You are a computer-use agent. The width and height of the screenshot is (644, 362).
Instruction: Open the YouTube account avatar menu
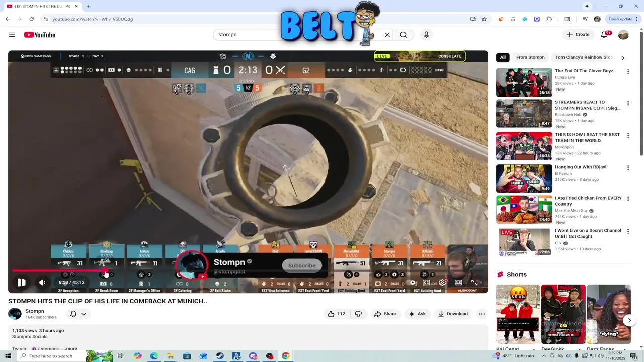point(623,35)
